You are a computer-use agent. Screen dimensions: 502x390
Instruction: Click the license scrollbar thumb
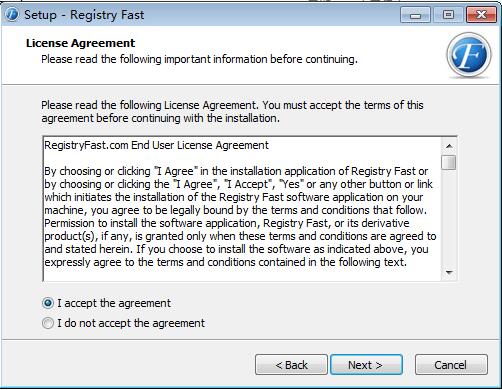[449, 162]
